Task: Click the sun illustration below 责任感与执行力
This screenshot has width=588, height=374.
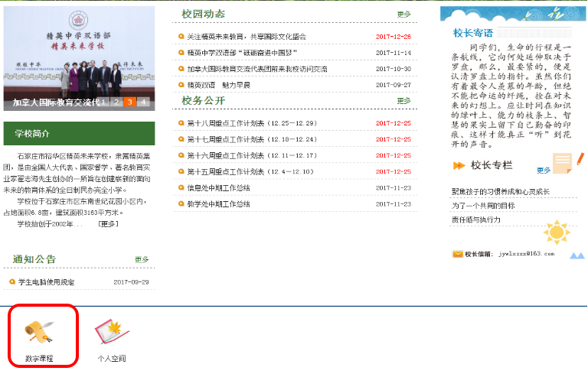Action: [x=557, y=232]
